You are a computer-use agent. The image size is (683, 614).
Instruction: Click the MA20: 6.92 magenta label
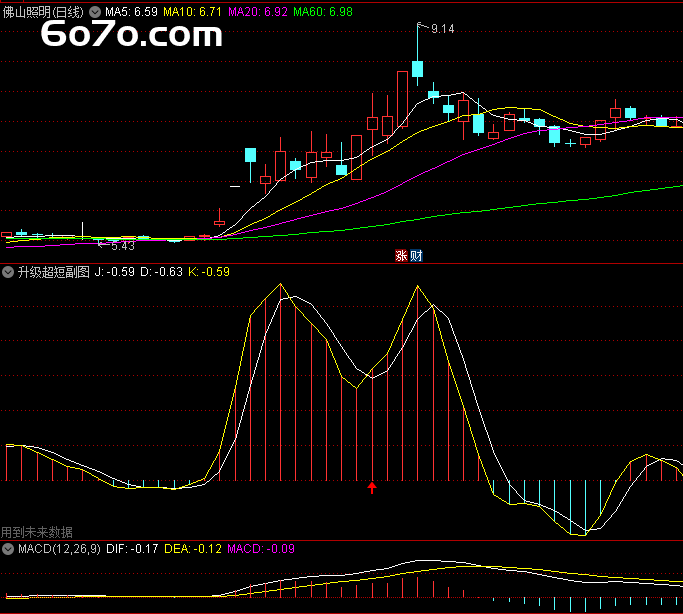tap(258, 12)
